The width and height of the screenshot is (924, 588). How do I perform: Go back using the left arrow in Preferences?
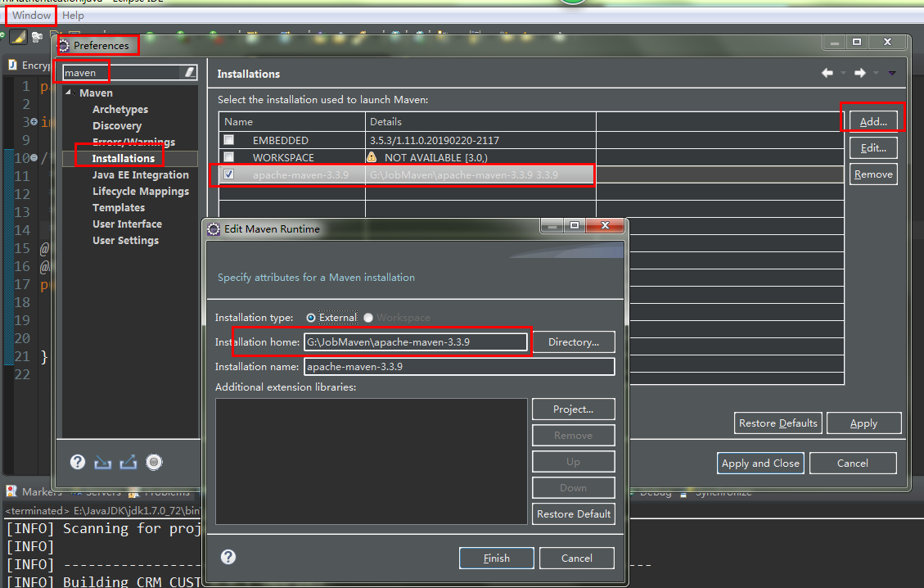[827, 73]
